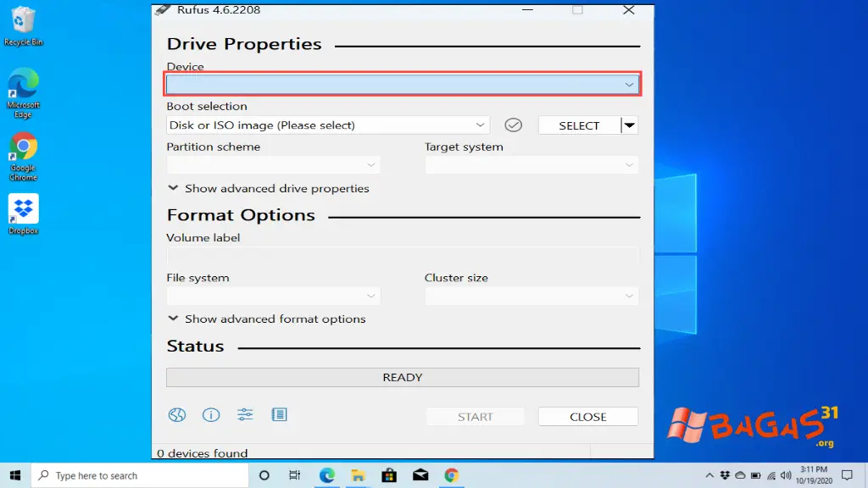Click the START button
This screenshot has width=868, height=488.
click(475, 417)
